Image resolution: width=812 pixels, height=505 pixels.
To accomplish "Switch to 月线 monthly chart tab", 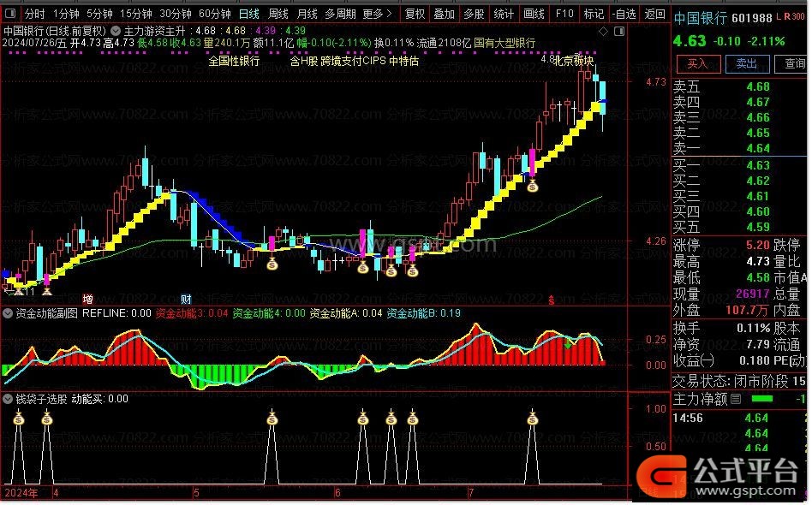I will tap(307, 14).
